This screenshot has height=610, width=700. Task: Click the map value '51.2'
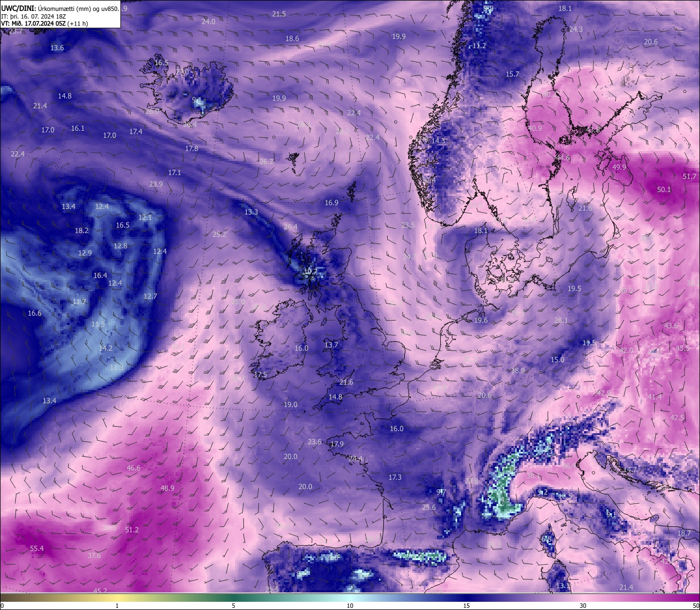tap(132, 530)
